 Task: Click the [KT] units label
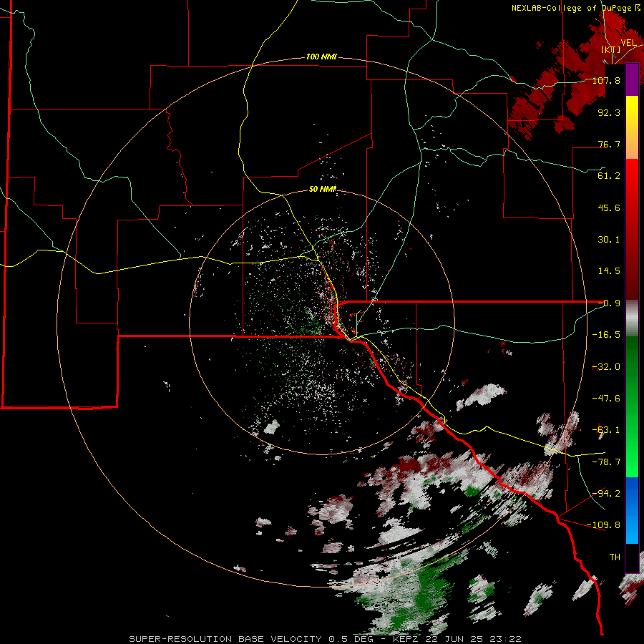click(611, 49)
